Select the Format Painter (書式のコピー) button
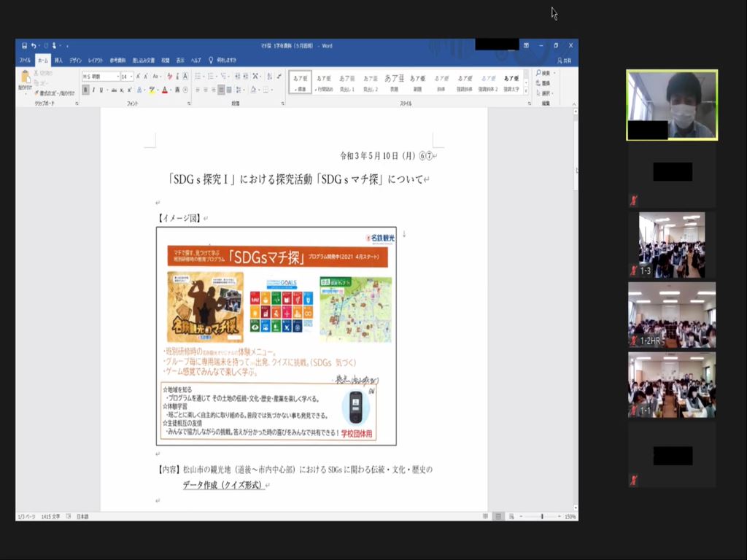 pos(54,93)
